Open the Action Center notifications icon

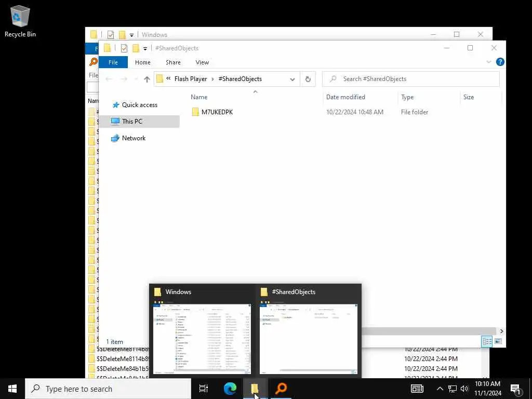pyautogui.click(x=516, y=389)
